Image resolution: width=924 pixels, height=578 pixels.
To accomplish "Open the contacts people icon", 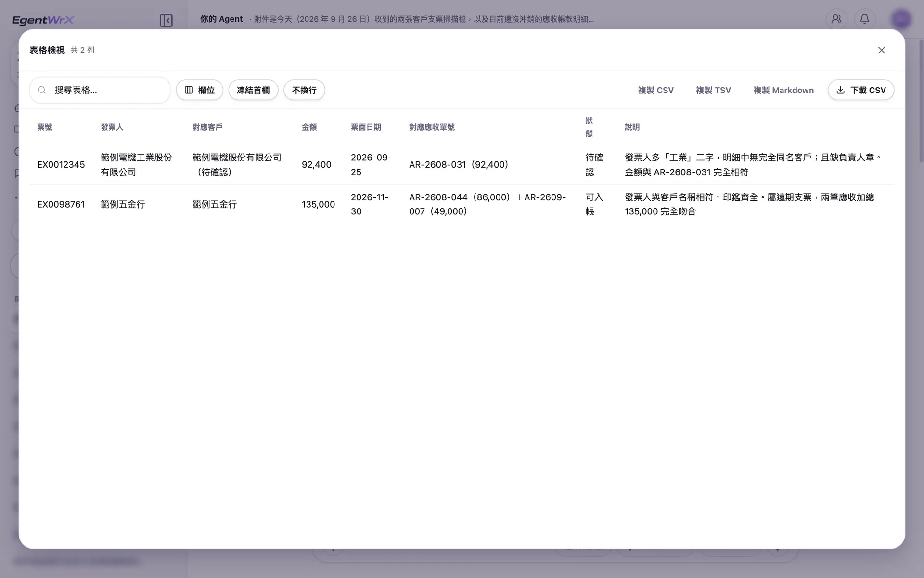I will (x=836, y=19).
